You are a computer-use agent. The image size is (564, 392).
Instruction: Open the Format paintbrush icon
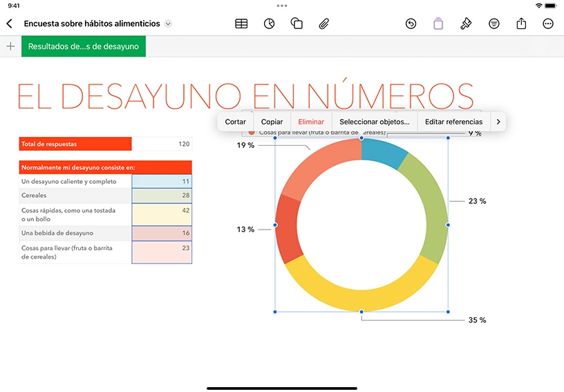pos(466,24)
